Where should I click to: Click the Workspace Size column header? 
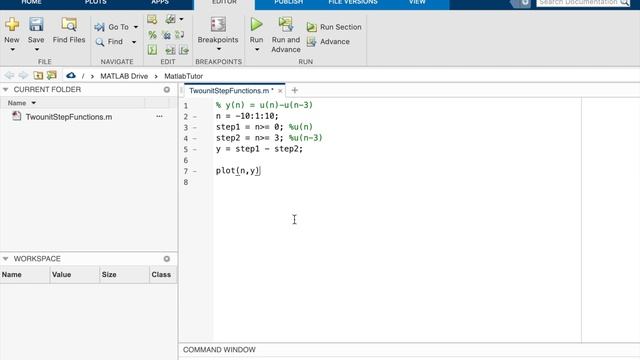coord(124,275)
